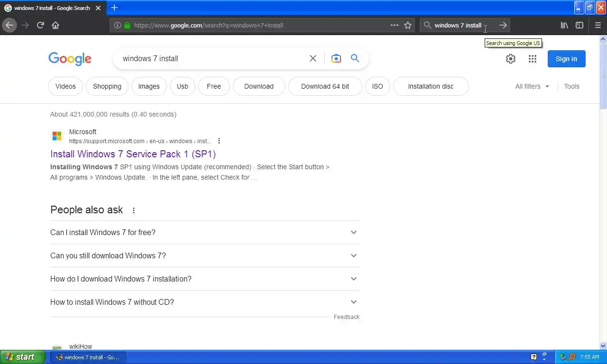This screenshot has height=364, width=607.
Task: Click inside the Google search input field
Action: pyautogui.click(x=213, y=58)
